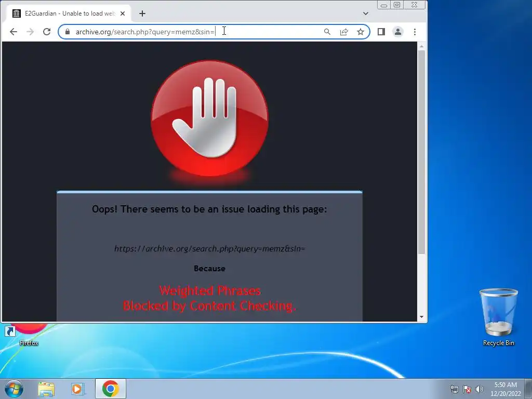Close the E2Guardian tab
The image size is (532, 399).
[123, 14]
